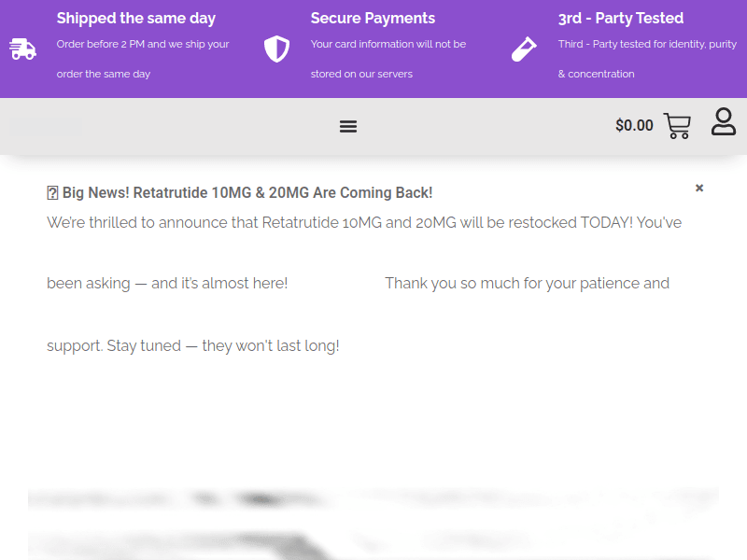Click the "Thank you so much" text
Screen dimensions: 747x560
527,283
